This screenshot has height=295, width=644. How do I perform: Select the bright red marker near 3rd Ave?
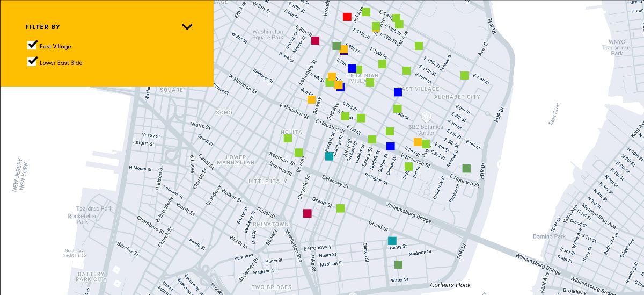[347, 17]
